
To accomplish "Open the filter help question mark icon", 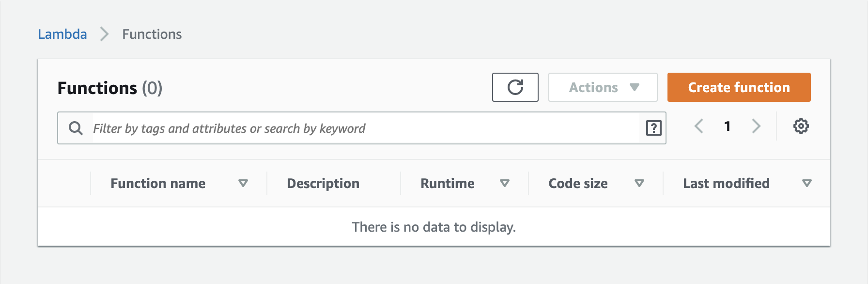I will click(x=653, y=128).
